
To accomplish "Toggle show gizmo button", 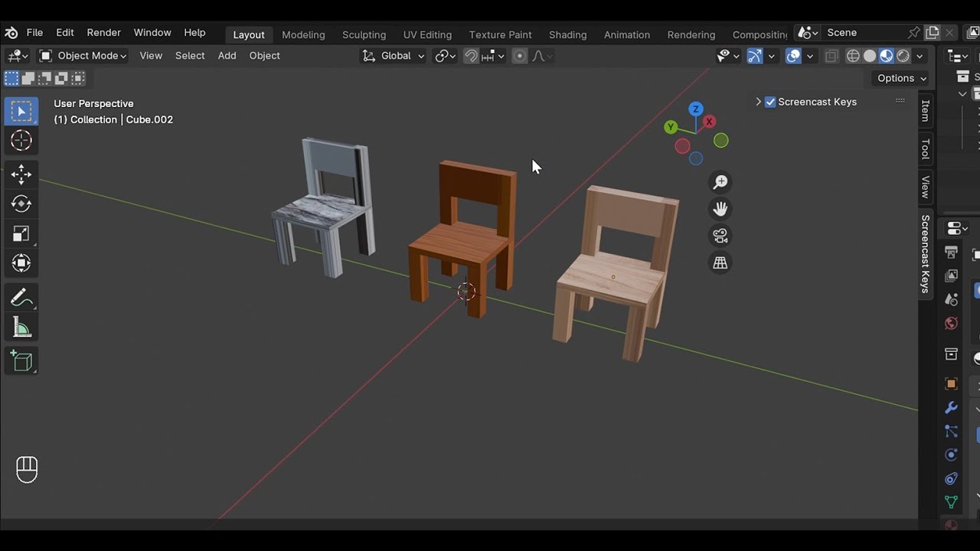I will click(x=755, y=56).
